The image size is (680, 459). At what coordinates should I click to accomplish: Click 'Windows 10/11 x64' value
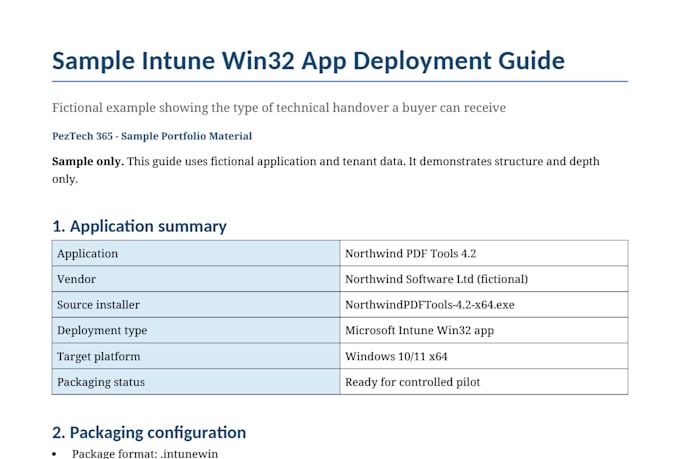[396, 356]
